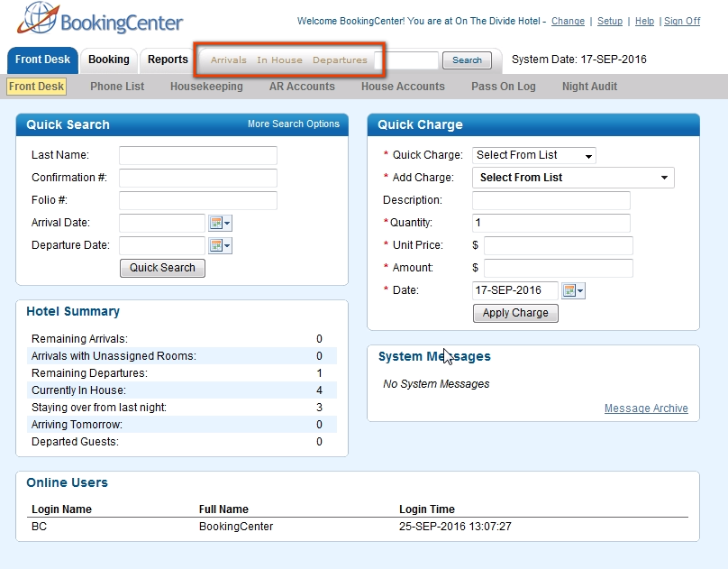The width and height of the screenshot is (728, 569).
Task: Focus the Unit Price input field
Action: point(559,245)
